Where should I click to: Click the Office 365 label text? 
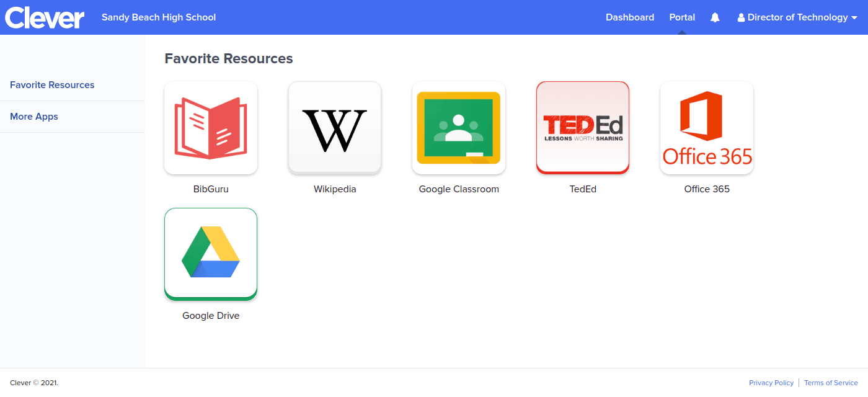click(x=707, y=189)
